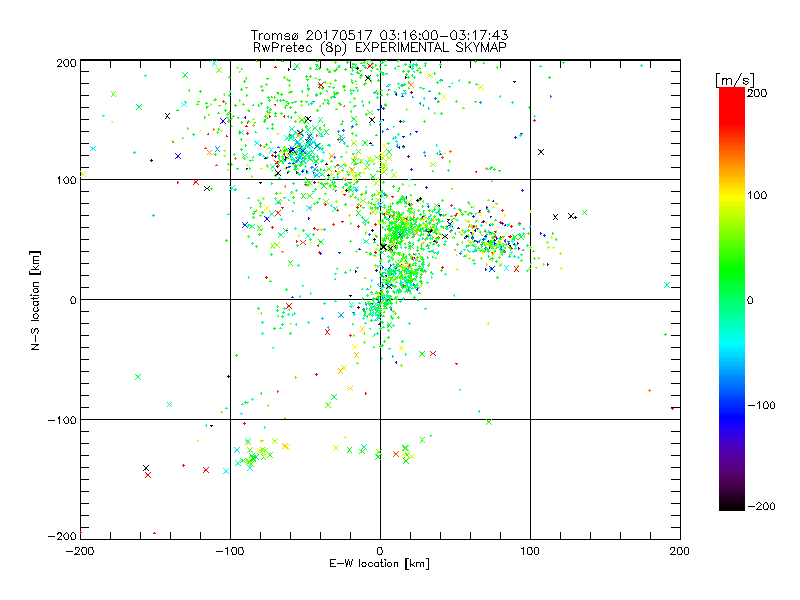Click the 'N-S location [km]' axis label
Viewport: 800px width, 600px height.
pos(35,301)
